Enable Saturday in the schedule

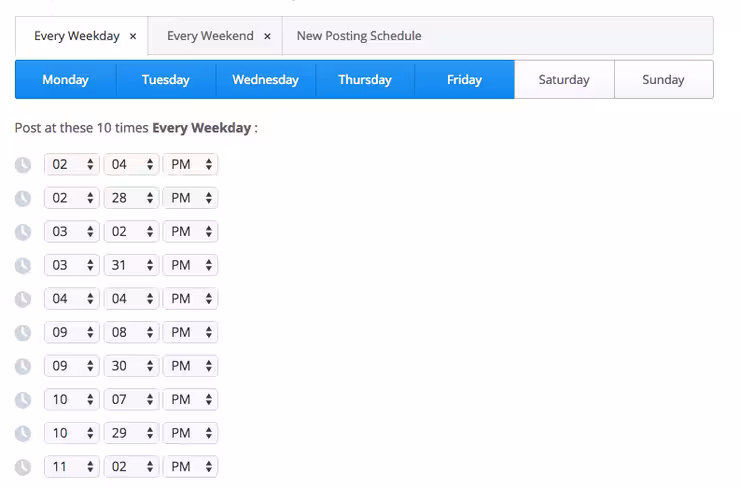click(564, 79)
